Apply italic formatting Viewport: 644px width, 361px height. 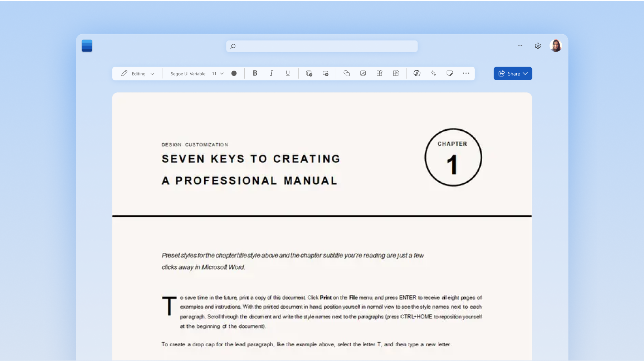tap(272, 73)
